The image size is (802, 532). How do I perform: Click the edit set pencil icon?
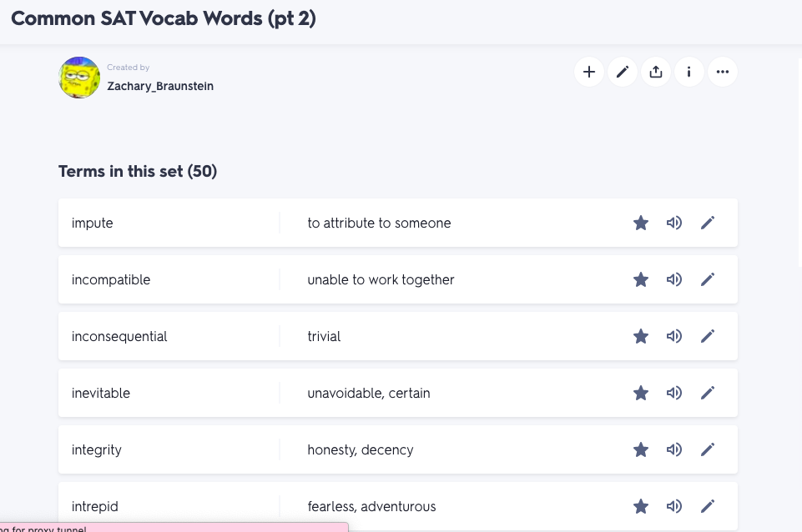623,72
